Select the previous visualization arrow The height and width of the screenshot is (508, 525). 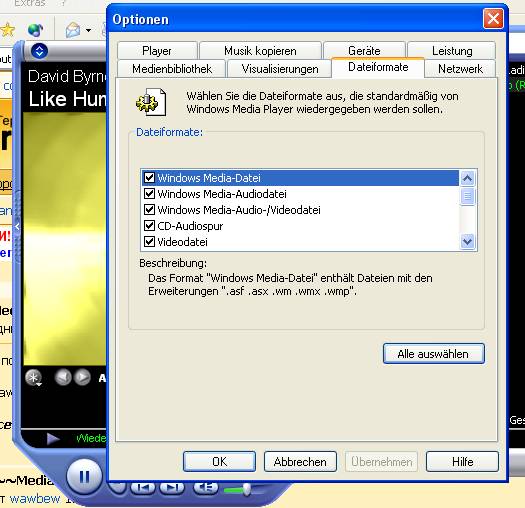point(63,377)
